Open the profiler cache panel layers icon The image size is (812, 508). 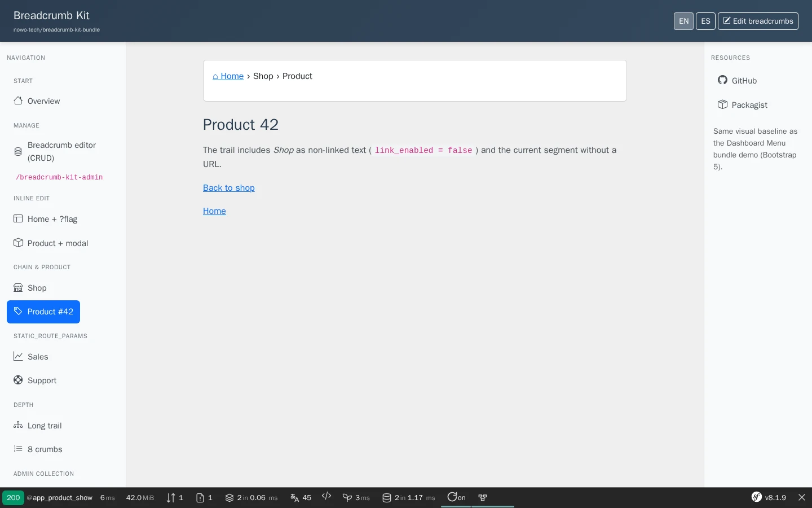point(230,498)
